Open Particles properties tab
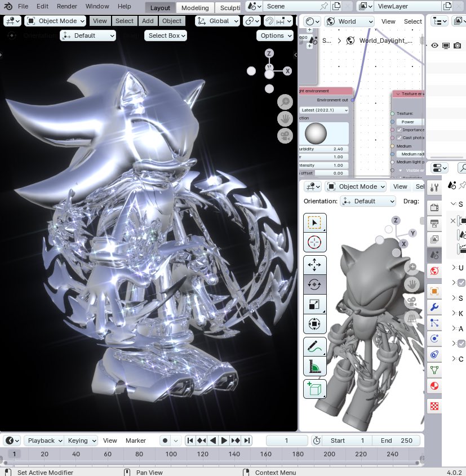The width and height of the screenshot is (466, 476). [434, 323]
